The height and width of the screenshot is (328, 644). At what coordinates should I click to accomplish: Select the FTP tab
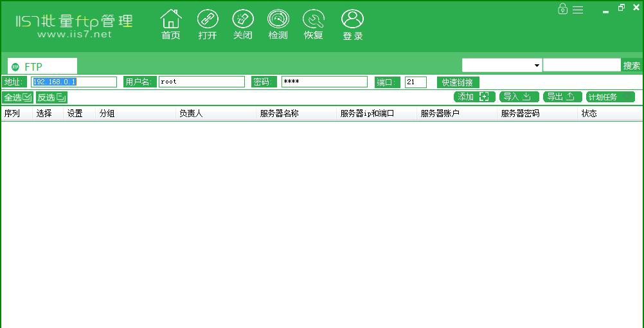[42, 66]
